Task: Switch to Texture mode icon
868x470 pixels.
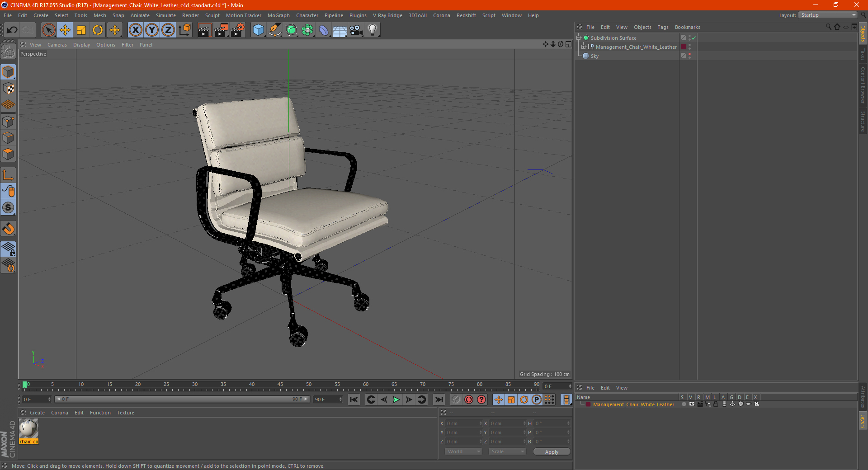Action: 8,89
